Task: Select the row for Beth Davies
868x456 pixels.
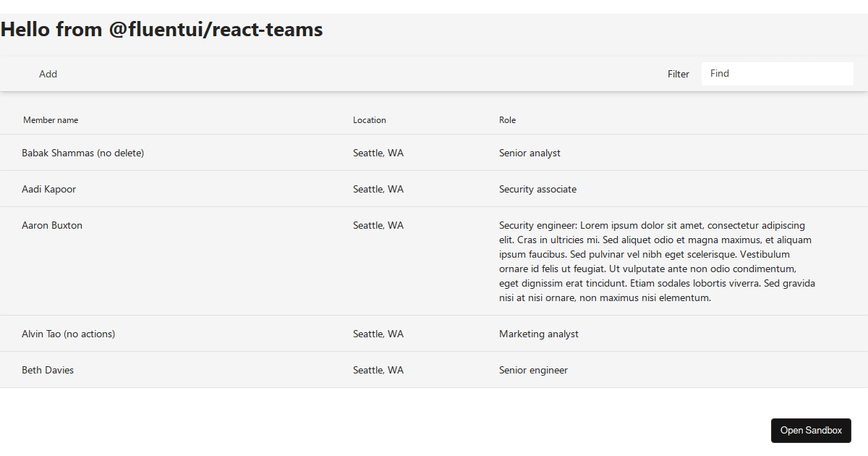Action: (x=47, y=370)
